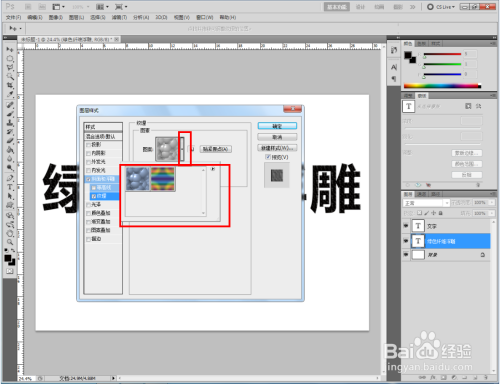The height and width of the screenshot is (384, 500).
Task: Add a pixel mask in Masks panel
Action: [468, 106]
